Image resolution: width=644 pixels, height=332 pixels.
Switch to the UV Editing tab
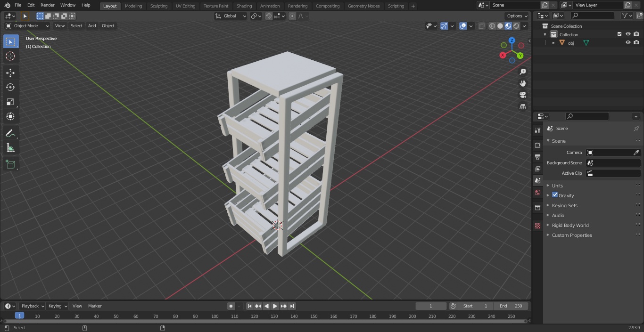coord(185,6)
